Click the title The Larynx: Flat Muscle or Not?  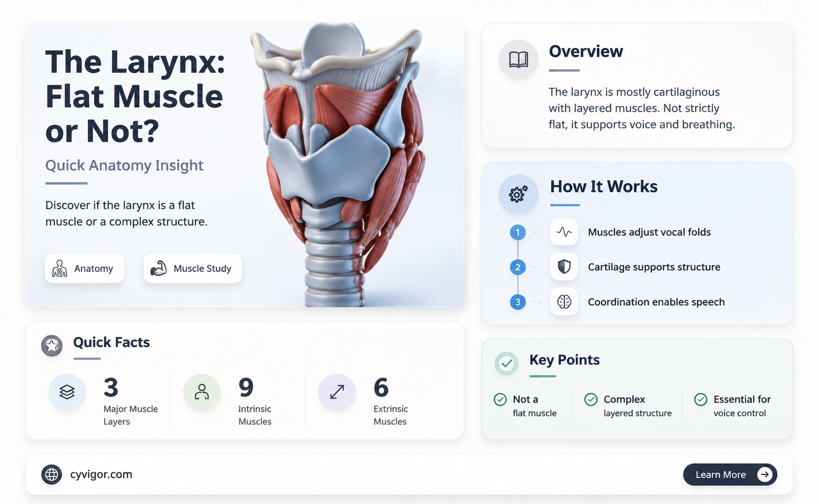pyautogui.click(x=135, y=96)
